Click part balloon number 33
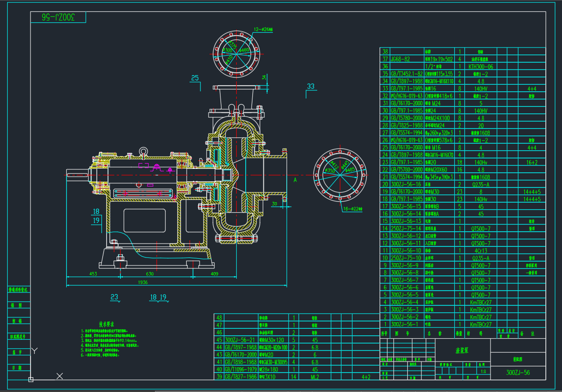This screenshot has height=392, width=562. coord(311,87)
